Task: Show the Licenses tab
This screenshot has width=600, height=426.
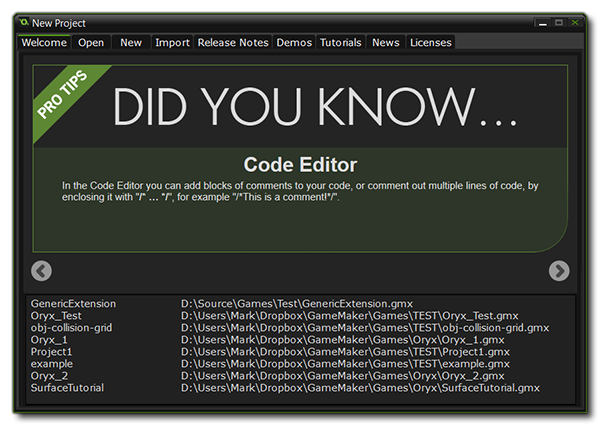Action: [x=430, y=42]
